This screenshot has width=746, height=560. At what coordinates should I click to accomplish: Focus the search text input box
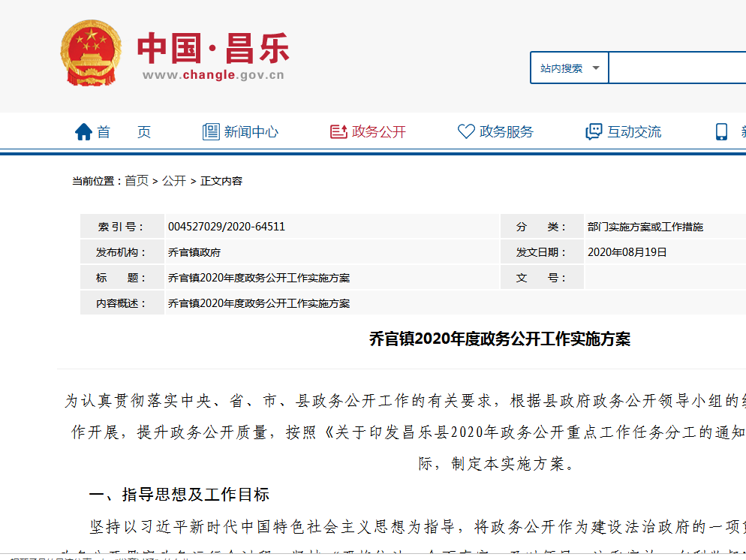point(675,68)
